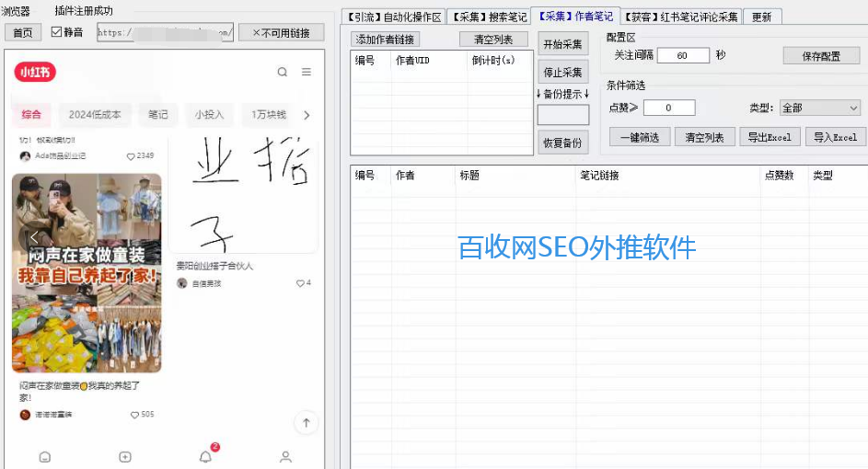Open the 自信男孩 author avatar
The width and height of the screenshot is (868, 469).
pos(182,283)
